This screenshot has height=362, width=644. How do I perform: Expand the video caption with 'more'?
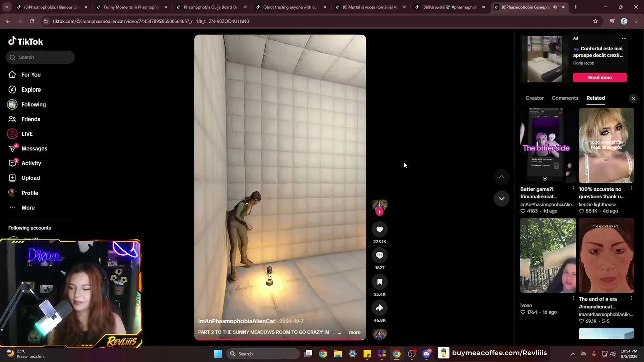[355, 332]
